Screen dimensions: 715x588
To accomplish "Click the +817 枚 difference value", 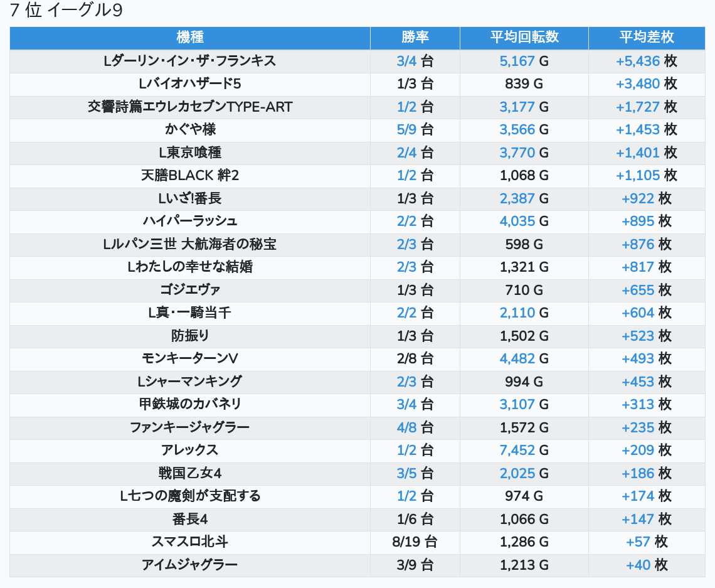I will coord(647,267).
